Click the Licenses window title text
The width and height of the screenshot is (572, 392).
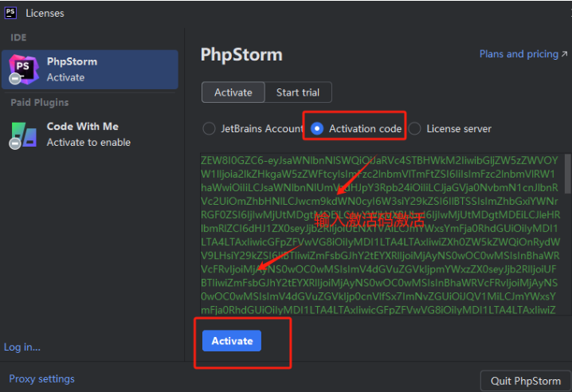pyautogui.click(x=45, y=13)
